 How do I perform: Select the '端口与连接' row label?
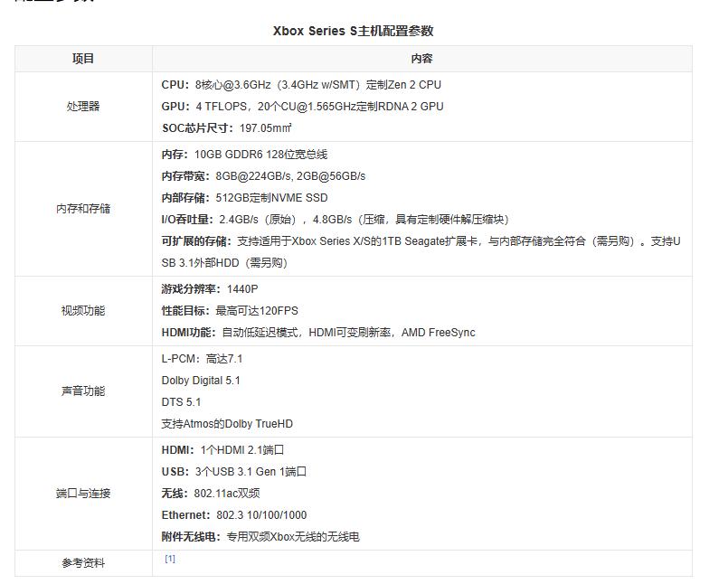[x=83, y=493]
